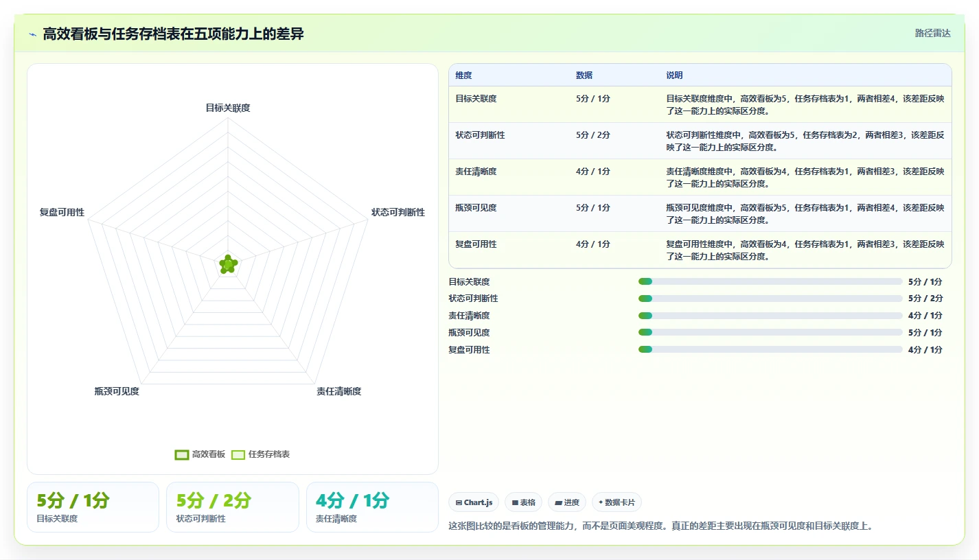Click the 瓶颈可见度 progress bar
The image size is (979, 560).
(x=770, y=333)
